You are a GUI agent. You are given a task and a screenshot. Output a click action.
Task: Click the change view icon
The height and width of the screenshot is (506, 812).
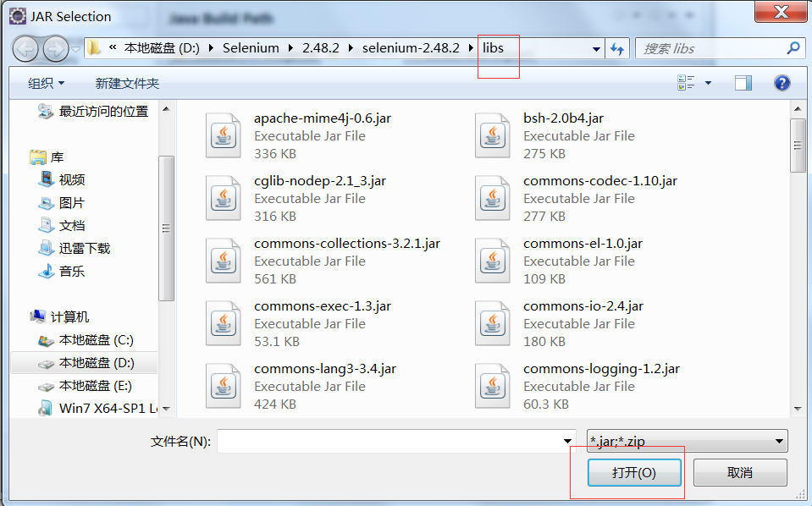click(686, 82)
